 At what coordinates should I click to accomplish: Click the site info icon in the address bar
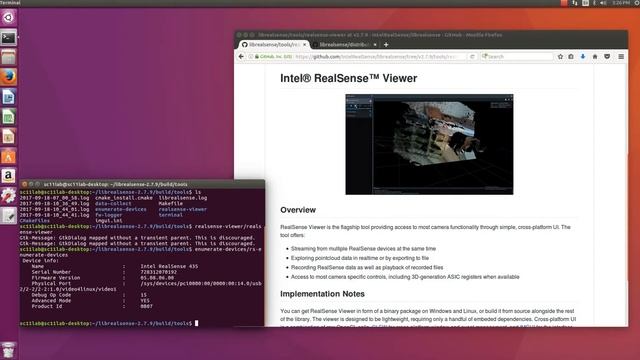[251, 57]
